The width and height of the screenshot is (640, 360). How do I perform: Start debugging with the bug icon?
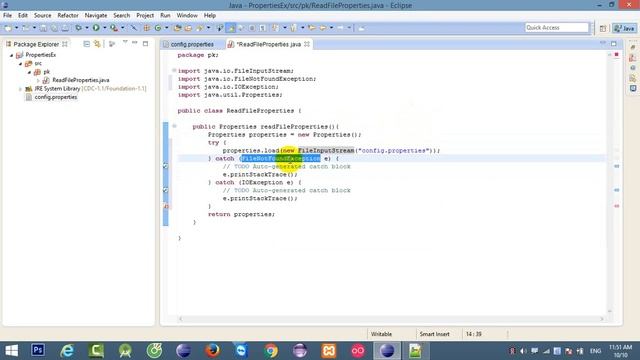[x=78, y=28]
